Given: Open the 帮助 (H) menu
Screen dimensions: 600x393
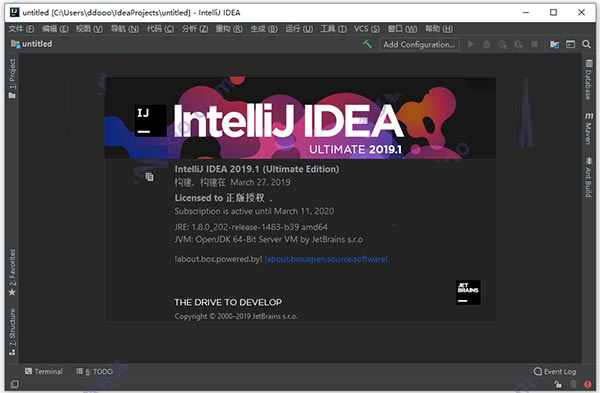Looking at the screenshot, I should pyautogui.click(x=439, y=29).
